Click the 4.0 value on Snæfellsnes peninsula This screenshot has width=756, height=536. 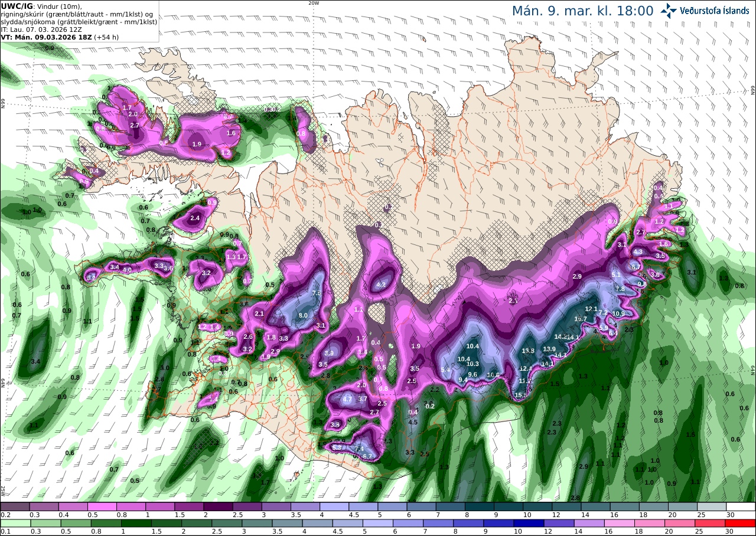pyautogui.click(x=126, y=270)
